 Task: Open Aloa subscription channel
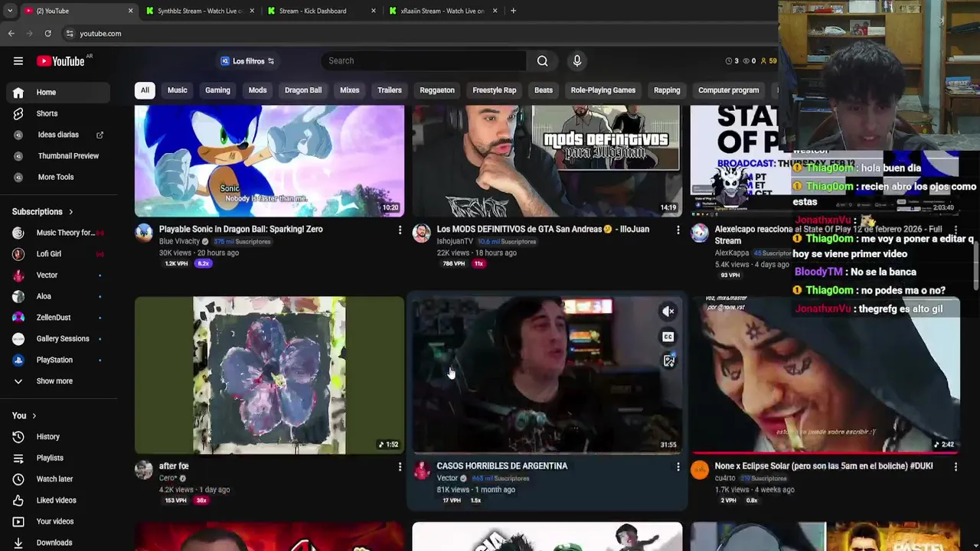(58, 296)
